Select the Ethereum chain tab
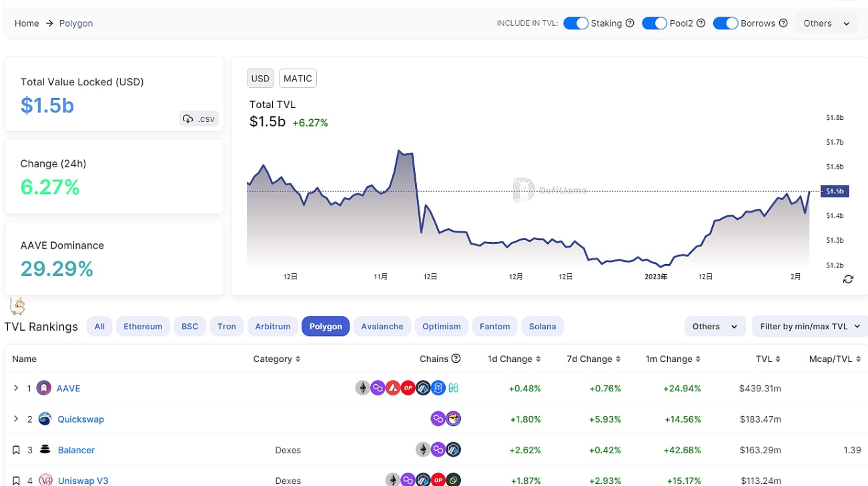868x486 pixels. [x=143, y=327]
